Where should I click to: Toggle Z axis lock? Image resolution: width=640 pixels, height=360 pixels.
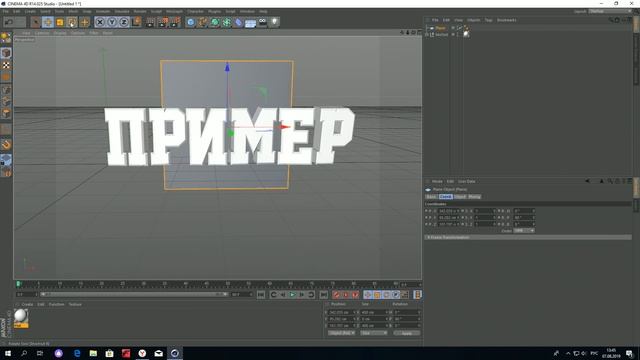[124, 22]
